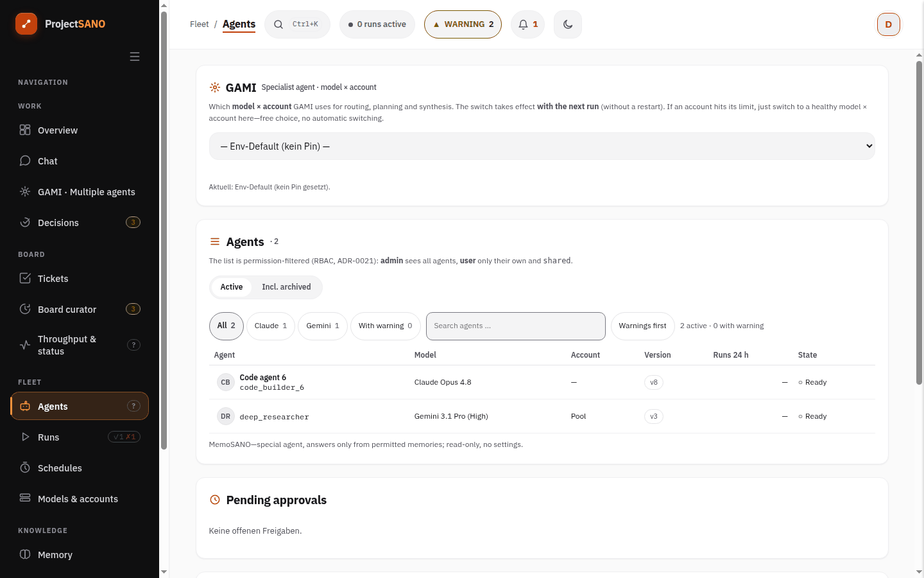Click the Agents robot icon in sidebar
Image resolution: width=924 pixels, height=578 pixels.
[25, 406]
